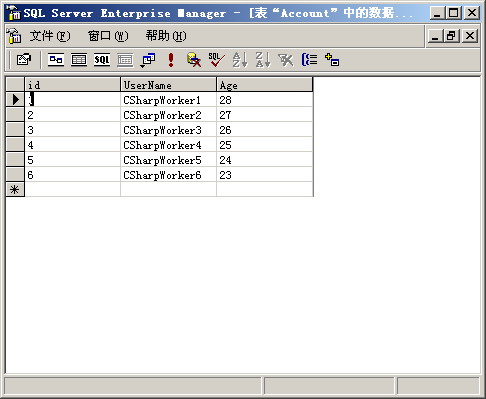Select row header of row CSharpWorker2
The height and width of the screenshot is (399, 486).
(x=15, y=115)
